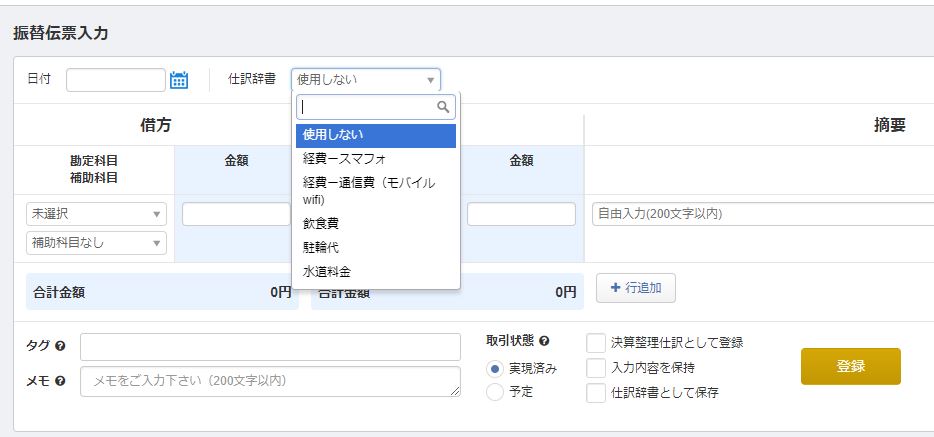This screenshot has height=437, width=934.
Task: Select the 予定 radio button
Action: [x=494, y=392]
